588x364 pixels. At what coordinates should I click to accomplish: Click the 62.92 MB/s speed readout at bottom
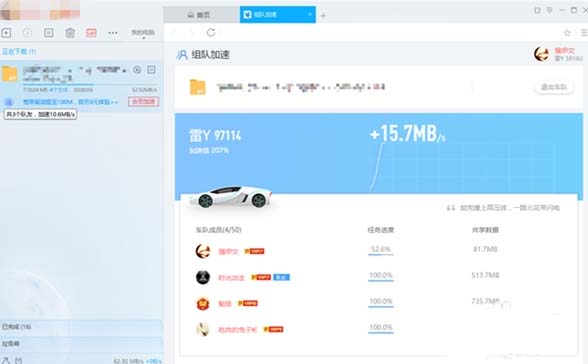[129, 361]
